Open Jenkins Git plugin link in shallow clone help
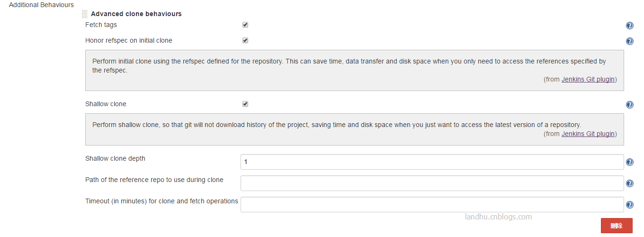The height and width of the screenshot is (237, 644). pyautogui.click(x=588, y=134)
